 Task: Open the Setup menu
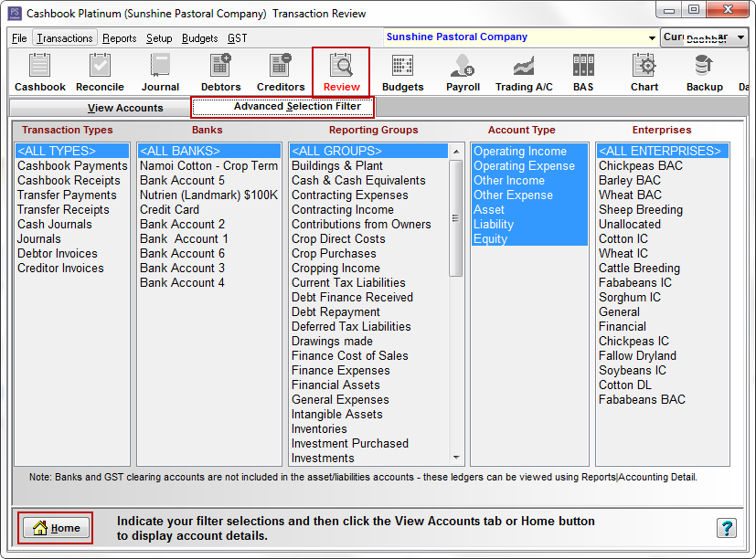tap(159, 38)
